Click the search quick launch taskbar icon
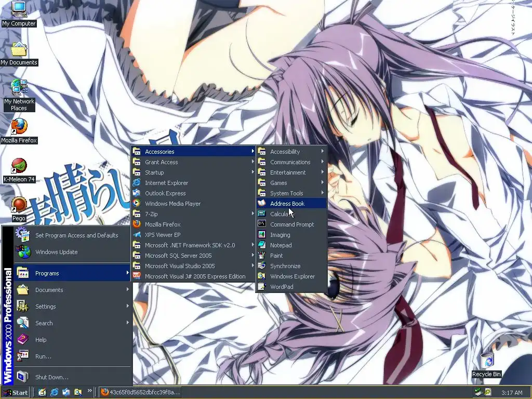Viewport: 532px width, 399px height. click(x=78, y=392)
